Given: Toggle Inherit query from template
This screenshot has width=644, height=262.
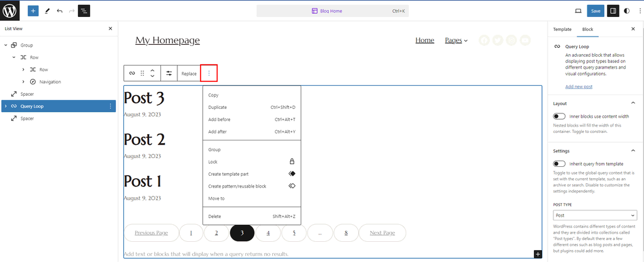Looking at the screenshot, I should 558,164.
